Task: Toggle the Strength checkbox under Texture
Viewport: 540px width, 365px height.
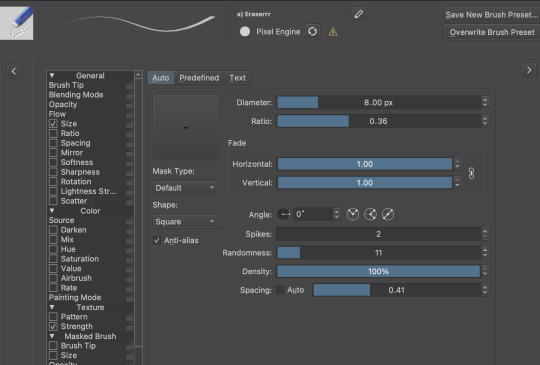Action: (x=53, y=326)
